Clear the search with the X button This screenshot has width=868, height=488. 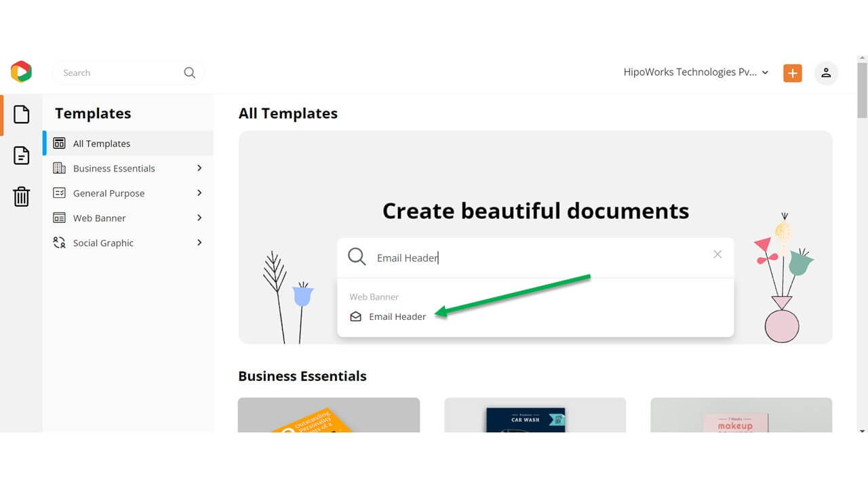click(x=717, y=254)
